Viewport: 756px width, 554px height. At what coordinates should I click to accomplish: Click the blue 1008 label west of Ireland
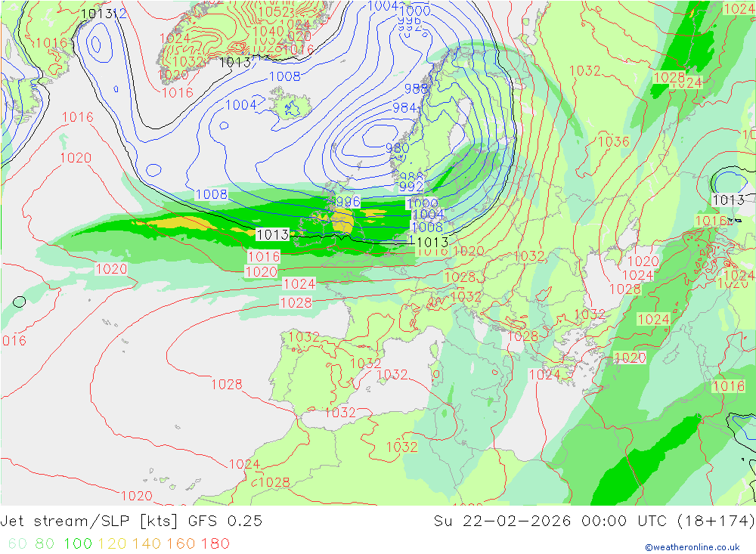[x=211, y=193]
